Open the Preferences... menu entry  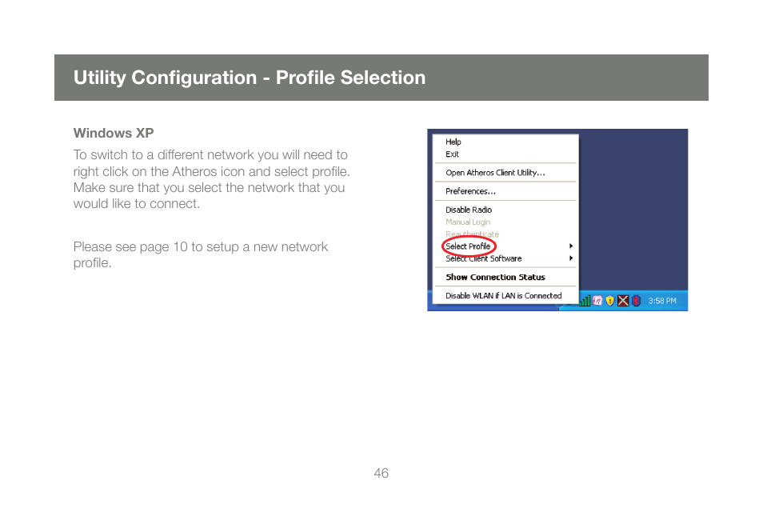pyautogui.click(x=505, y=190)
